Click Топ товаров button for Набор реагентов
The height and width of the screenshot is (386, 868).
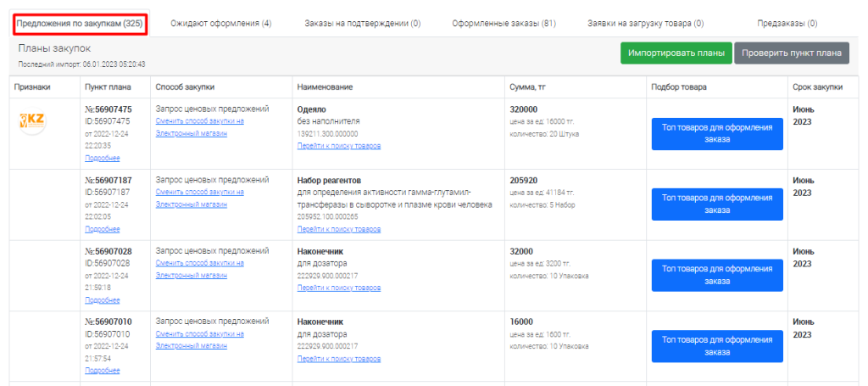[x=716, y=205]
